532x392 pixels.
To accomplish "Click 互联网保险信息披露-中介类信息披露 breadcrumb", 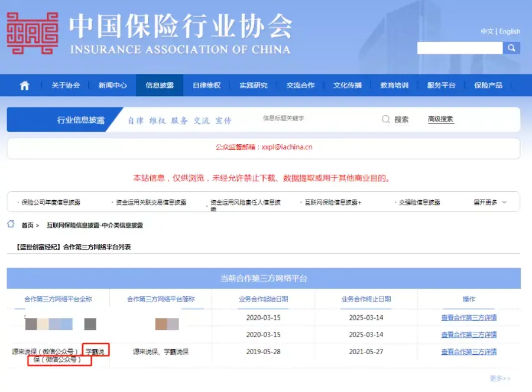I will 95,226.
